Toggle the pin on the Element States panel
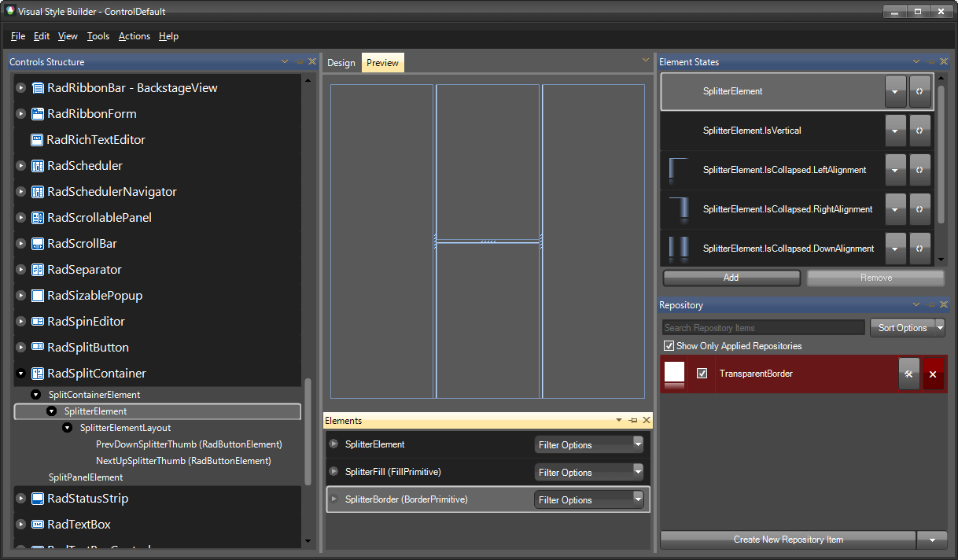Screen dimensions: 958x560 point(929,61)
